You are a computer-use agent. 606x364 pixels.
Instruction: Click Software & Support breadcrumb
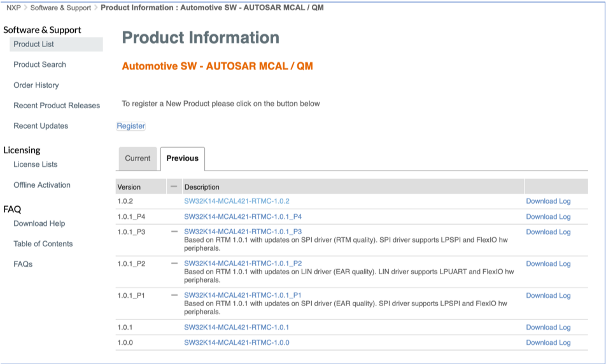point(60,8)
